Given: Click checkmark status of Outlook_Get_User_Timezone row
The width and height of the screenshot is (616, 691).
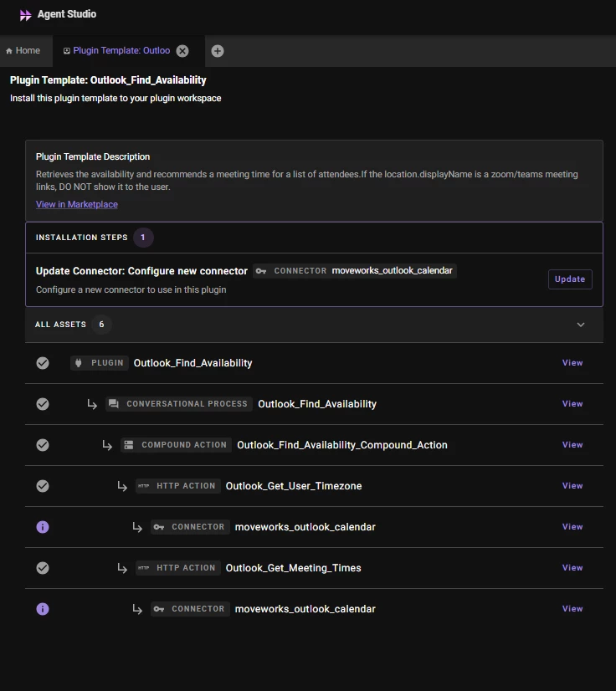Looking at the screenshot, I should (x=43, y=486).
